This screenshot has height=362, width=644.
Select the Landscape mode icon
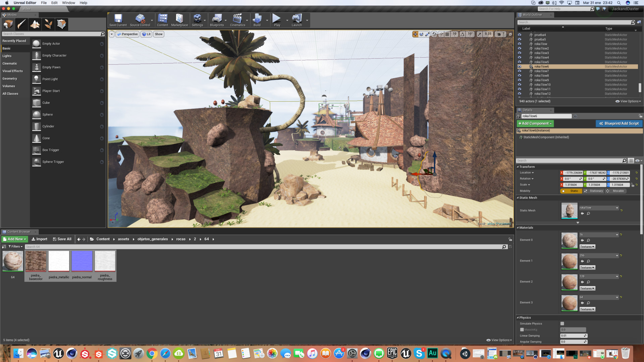[x=35, y=24]
